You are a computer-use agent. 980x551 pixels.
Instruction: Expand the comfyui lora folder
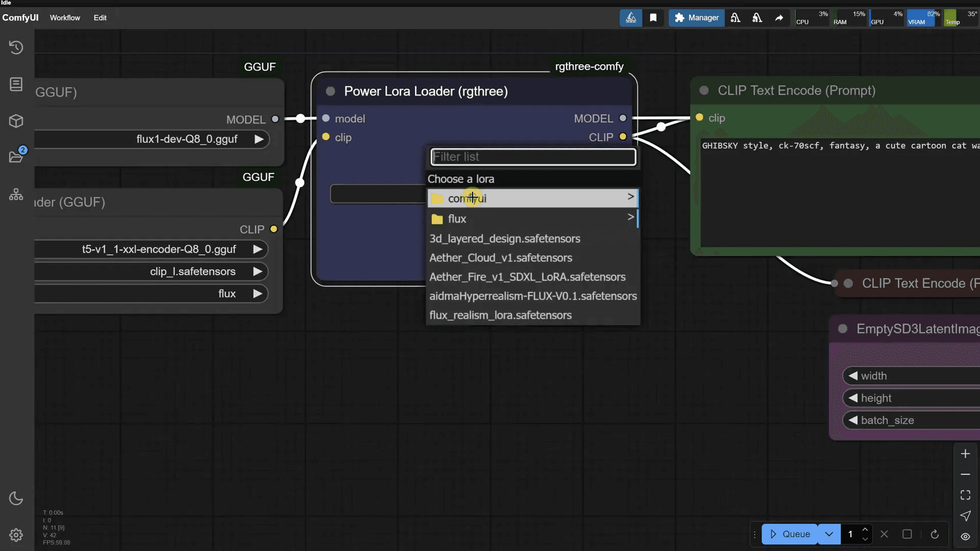pyautogui.click(x=533, y=198)
